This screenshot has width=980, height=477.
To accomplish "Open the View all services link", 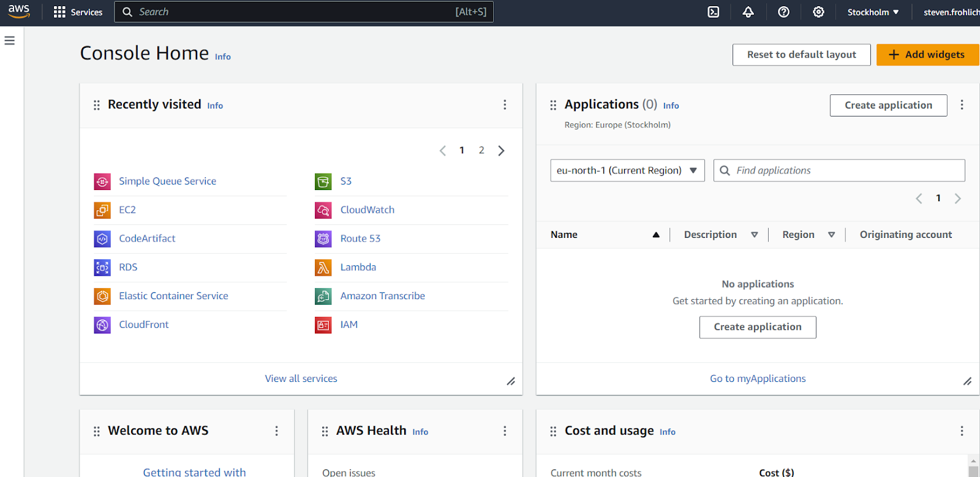I will tap(301, 379).
